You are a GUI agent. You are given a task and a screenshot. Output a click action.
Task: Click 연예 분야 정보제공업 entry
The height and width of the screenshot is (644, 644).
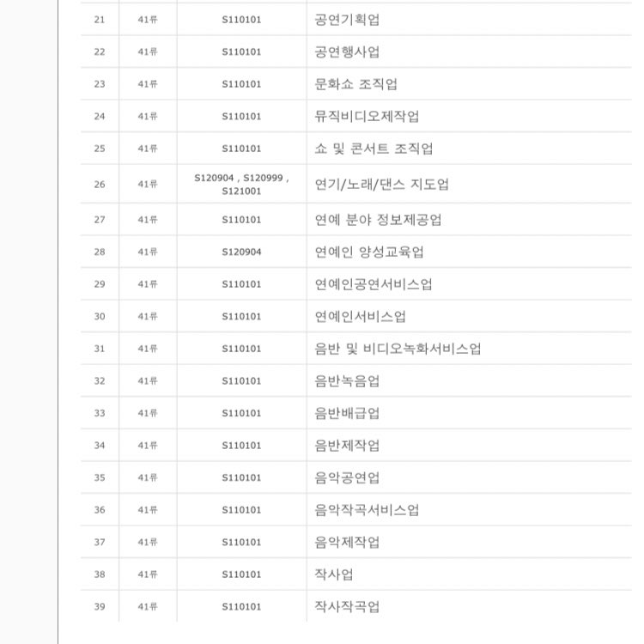click(379, 220)
